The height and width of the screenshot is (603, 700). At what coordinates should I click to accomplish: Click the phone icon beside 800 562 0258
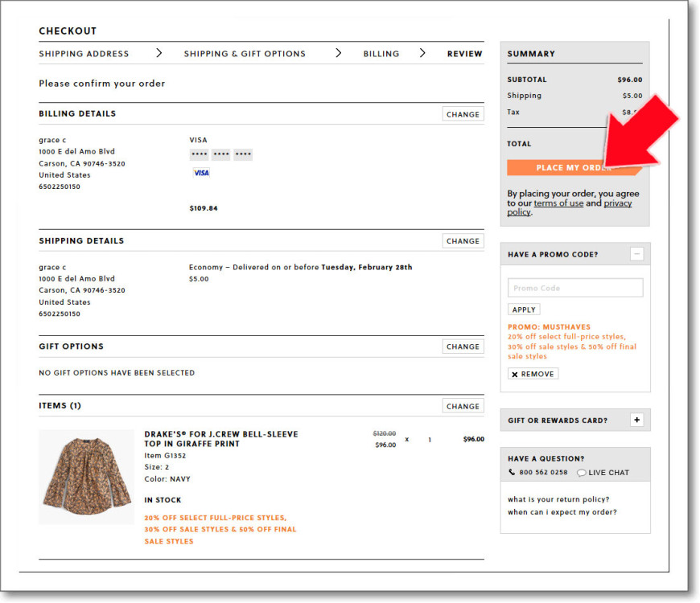[x=512, y=472]
